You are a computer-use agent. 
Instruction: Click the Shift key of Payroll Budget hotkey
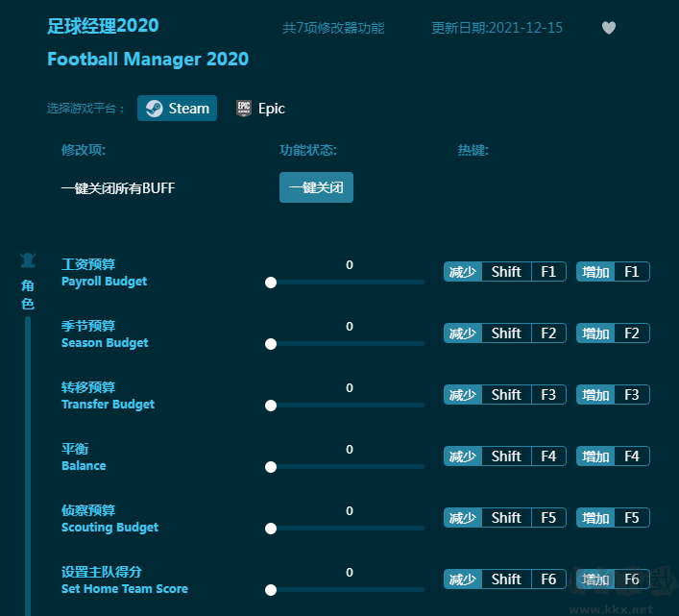click(x=506, y=272)
